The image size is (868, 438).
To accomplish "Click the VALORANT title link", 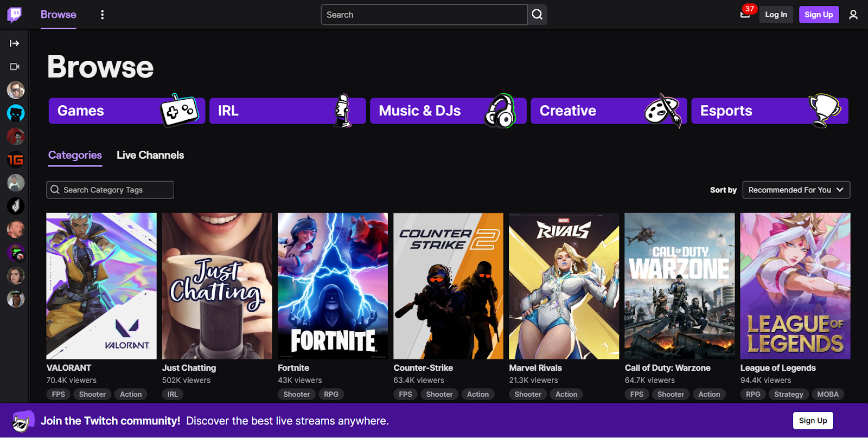I will 69,368.
